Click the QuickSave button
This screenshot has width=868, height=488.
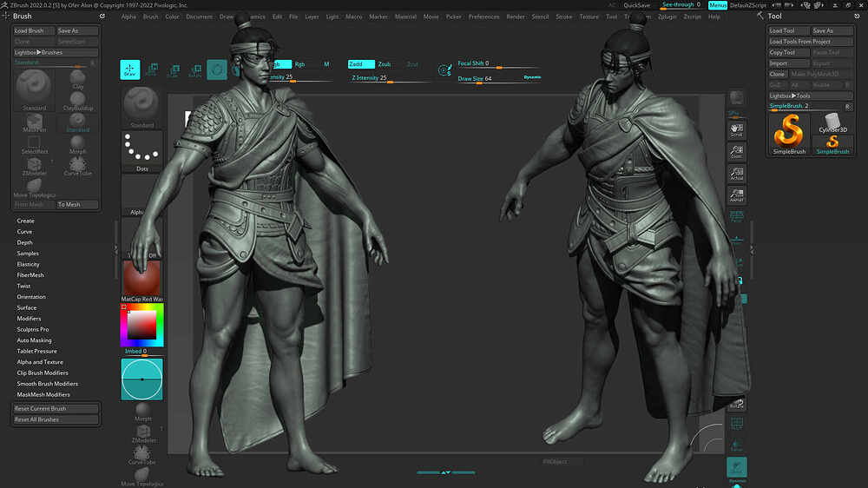coord(636,5)
